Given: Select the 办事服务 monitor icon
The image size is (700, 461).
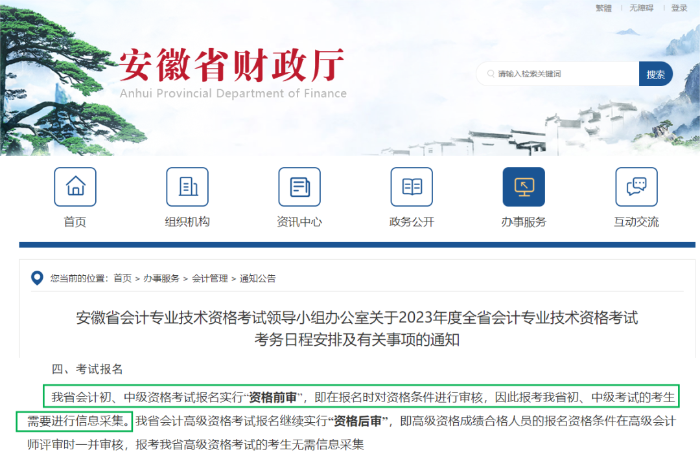Looking at the screenshot, I should (x=523, y=187).
